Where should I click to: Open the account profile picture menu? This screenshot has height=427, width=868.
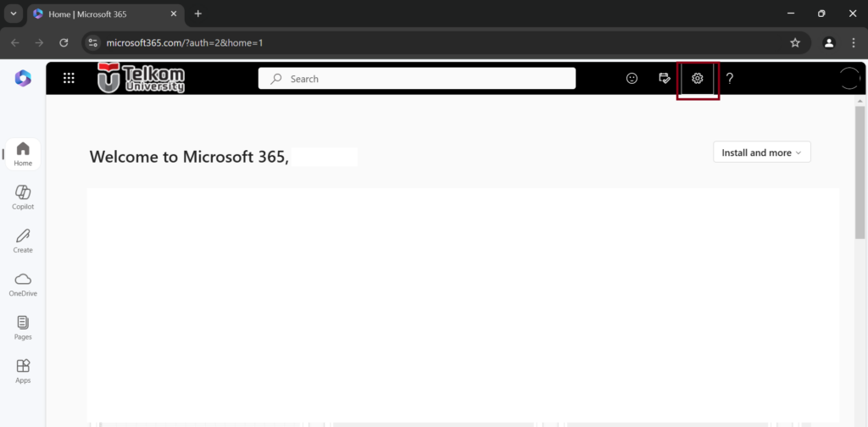pos(849,79)
